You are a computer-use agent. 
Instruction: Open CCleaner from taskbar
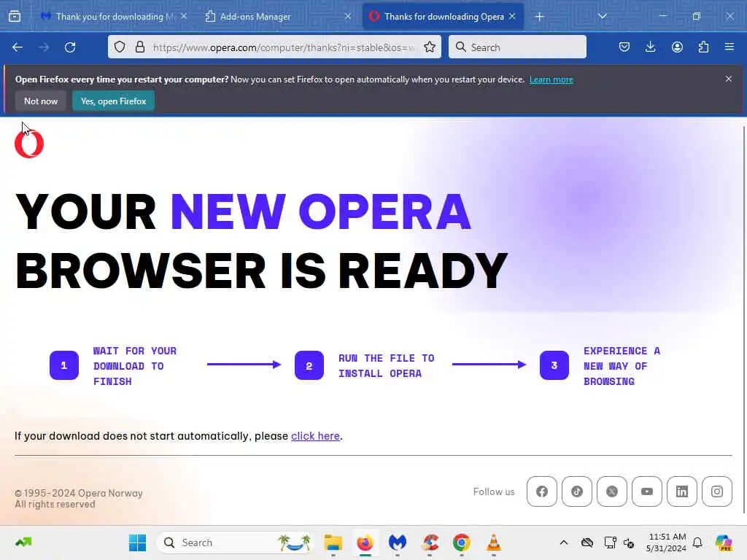pos(429,542)
